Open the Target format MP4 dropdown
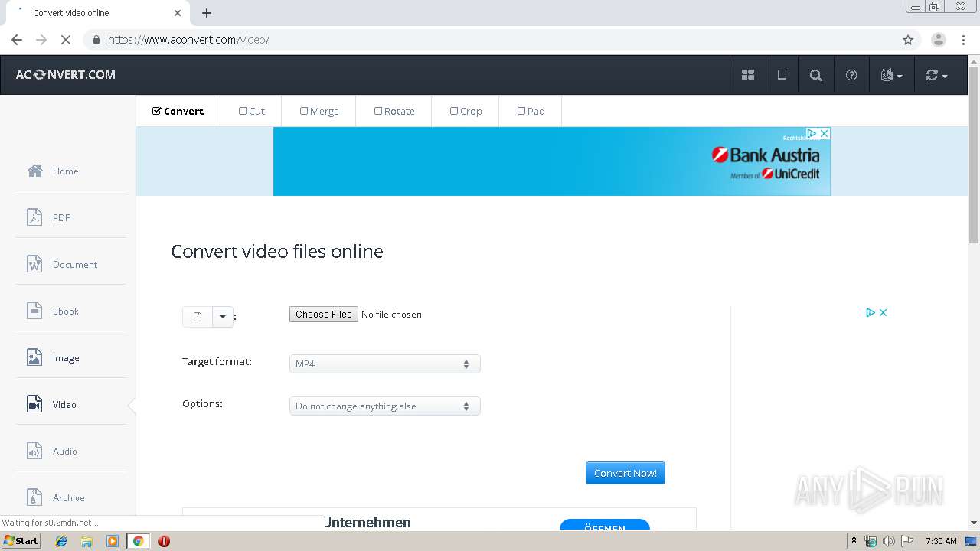The image size is (980, 551). tap(384, 364)
